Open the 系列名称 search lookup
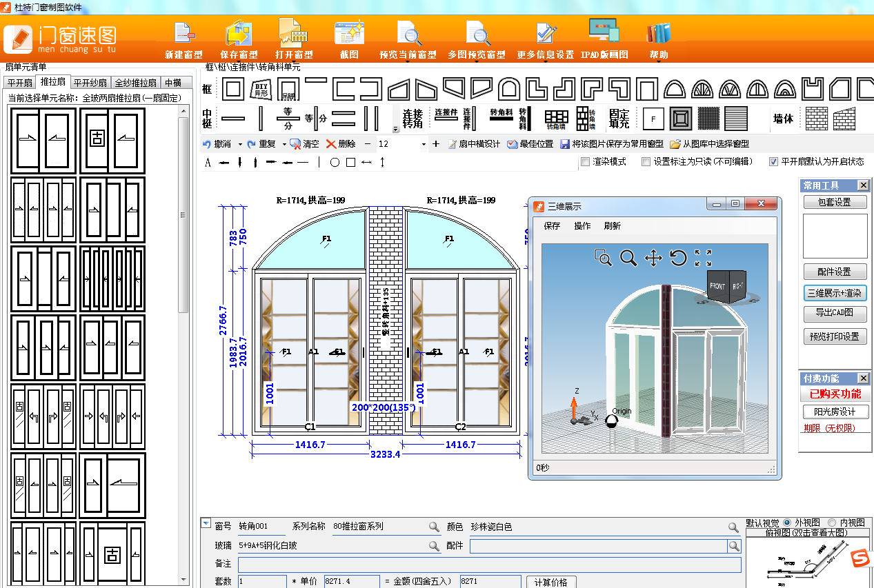 434,527
